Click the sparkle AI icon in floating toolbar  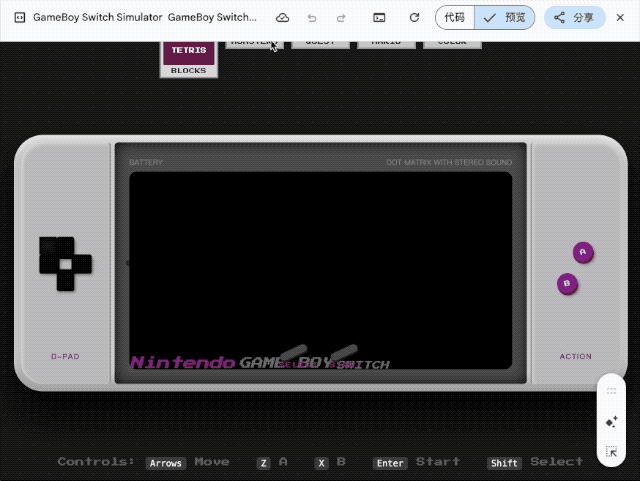click(x=612, y=422)
